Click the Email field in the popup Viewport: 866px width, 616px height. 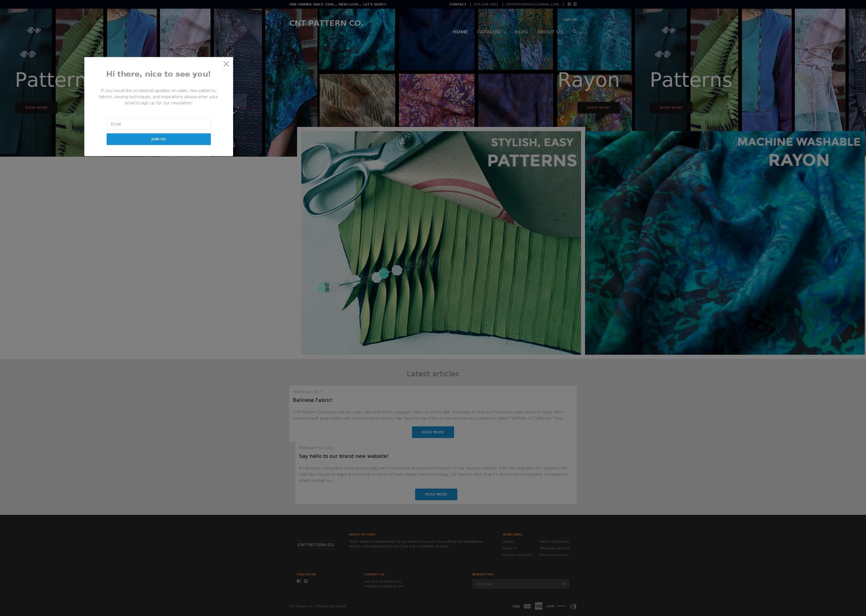click(x=158, y=124)
